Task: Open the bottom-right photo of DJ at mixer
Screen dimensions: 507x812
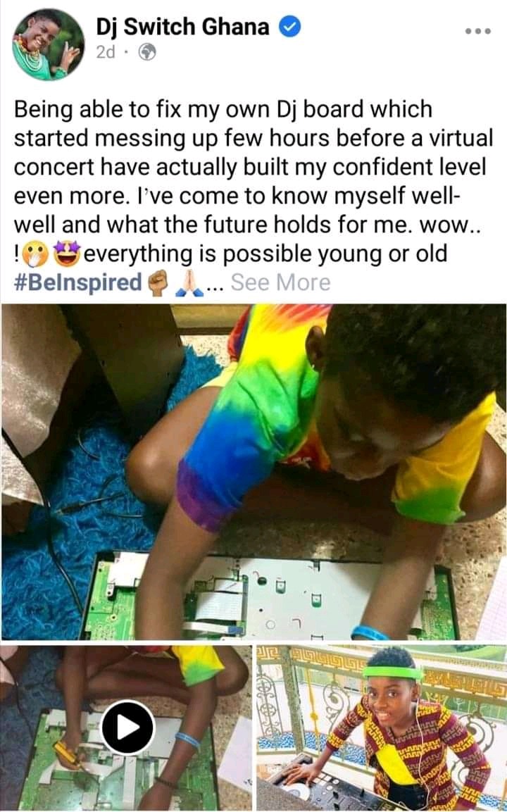Action: [x=381, y=727]
